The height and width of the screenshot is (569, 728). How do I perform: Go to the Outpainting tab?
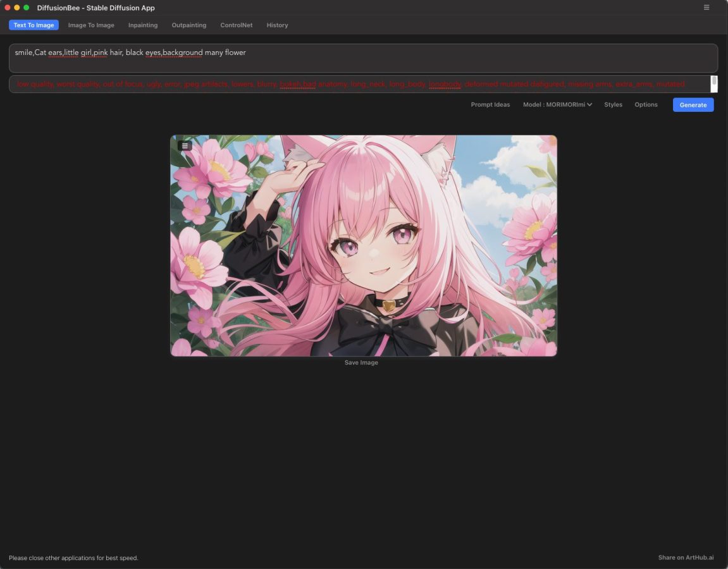pos(189,25)
